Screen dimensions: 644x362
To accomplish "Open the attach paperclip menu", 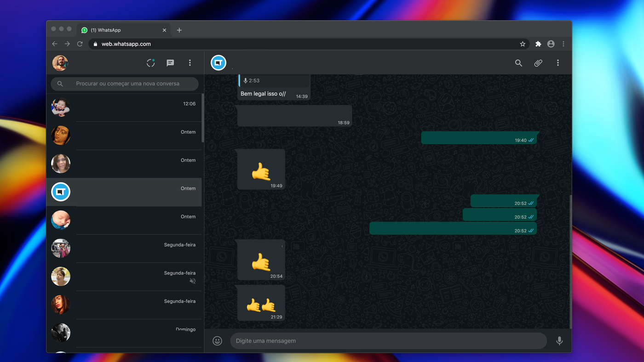I will [538, 63].
